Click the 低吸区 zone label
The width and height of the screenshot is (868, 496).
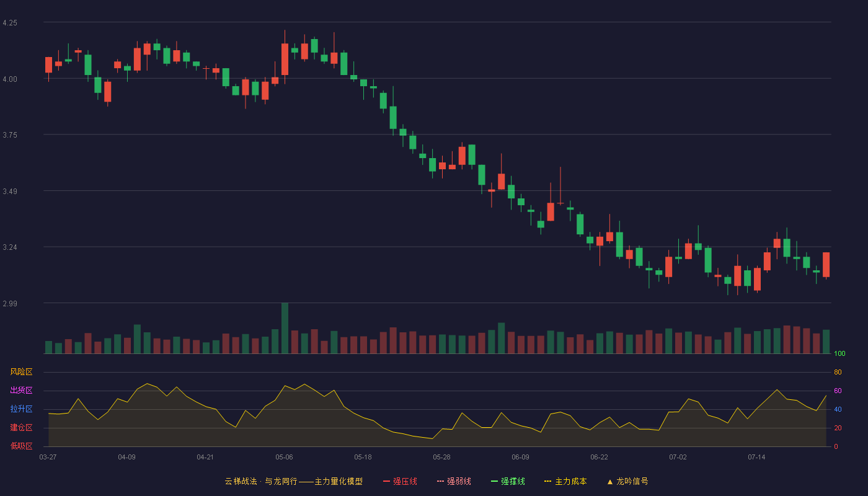21,446
